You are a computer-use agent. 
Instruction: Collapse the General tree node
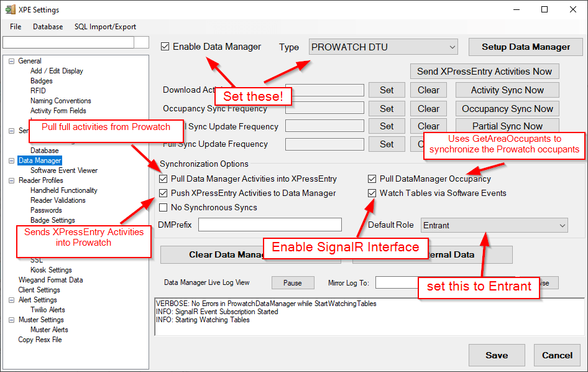coord(11,61)
